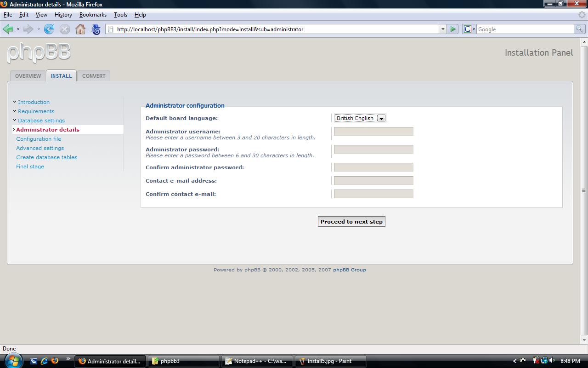Click the search magnifying glass icon
The image size is (588, 368).
click(580, 29)
